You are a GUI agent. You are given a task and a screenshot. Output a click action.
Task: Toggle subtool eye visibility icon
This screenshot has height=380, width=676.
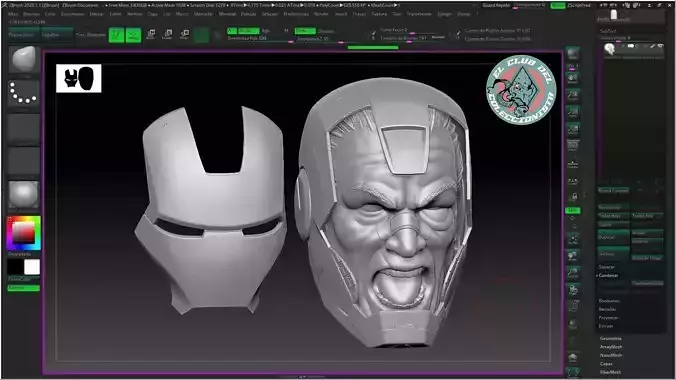point(660,46)
